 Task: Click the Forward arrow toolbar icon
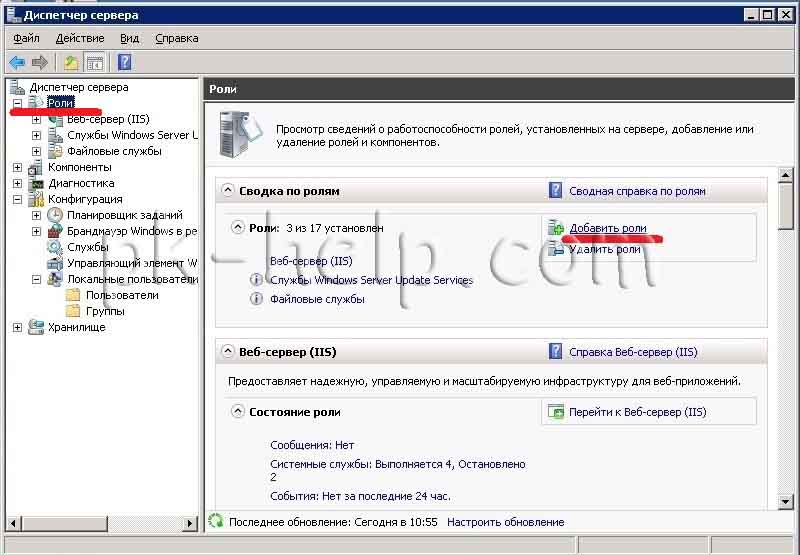coord(39,63)
